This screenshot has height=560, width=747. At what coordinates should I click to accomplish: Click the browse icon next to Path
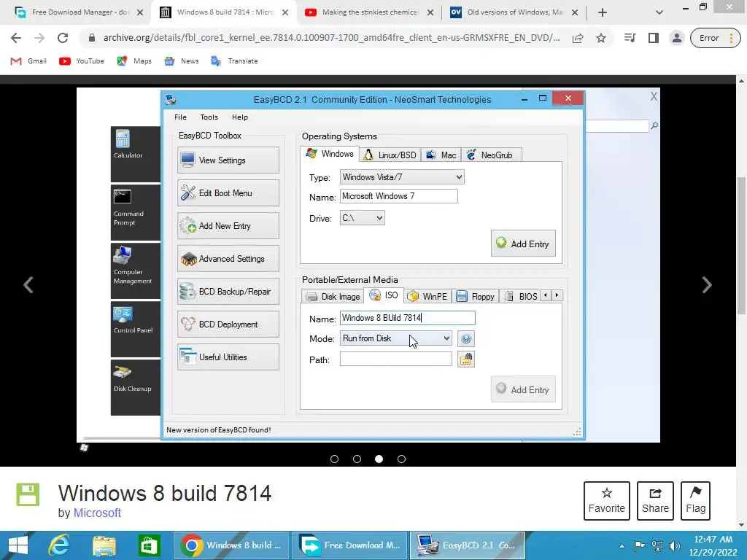coord(466,359)
